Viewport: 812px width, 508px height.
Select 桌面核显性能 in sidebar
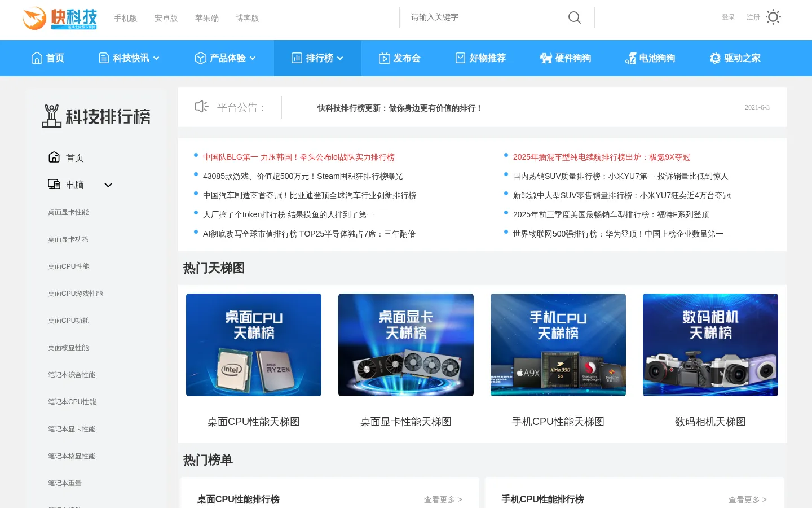pos(68,348)
